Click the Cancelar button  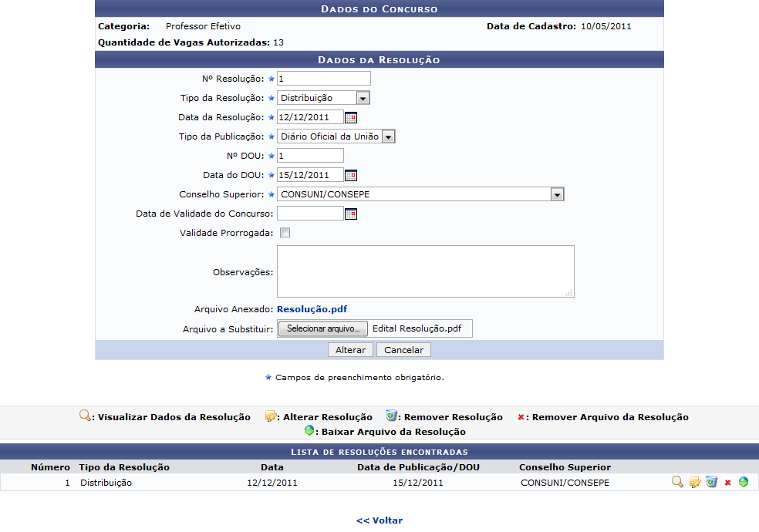(x=404, y=350)
